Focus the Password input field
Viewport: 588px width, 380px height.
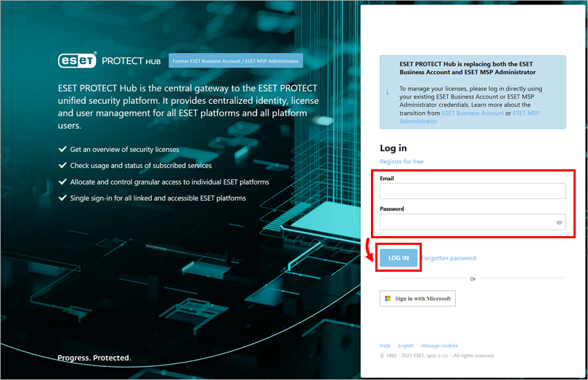pos(465,222)
